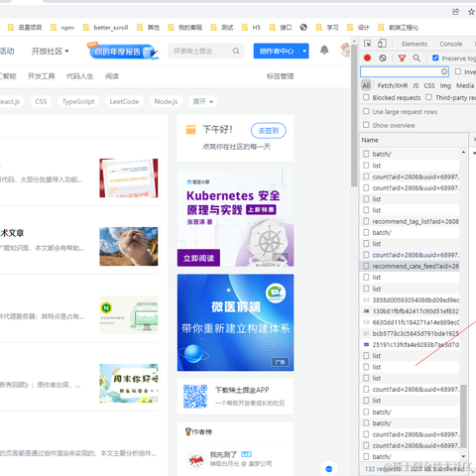Open the 学习 bookmark folder

(327, 28)
